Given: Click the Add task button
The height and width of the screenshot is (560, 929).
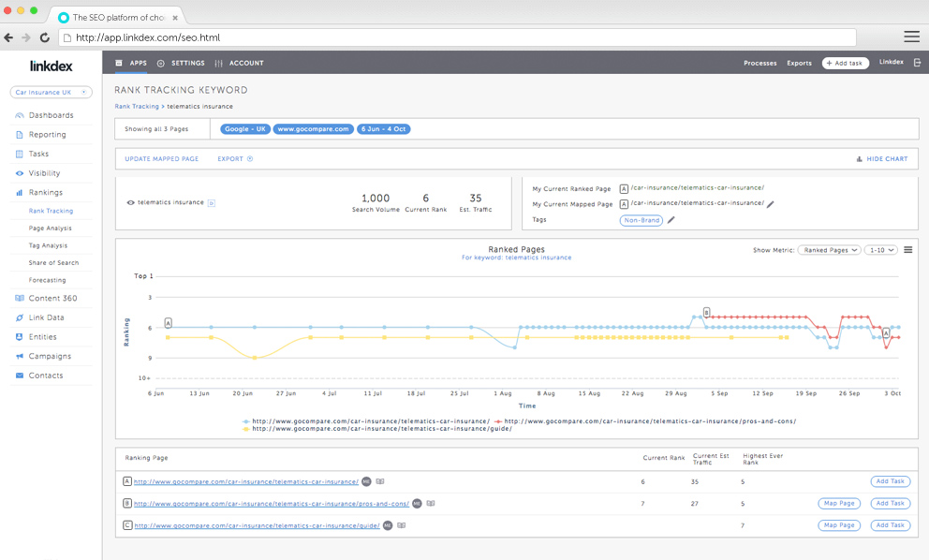Looking at the screenshot, I should (846, 63).
